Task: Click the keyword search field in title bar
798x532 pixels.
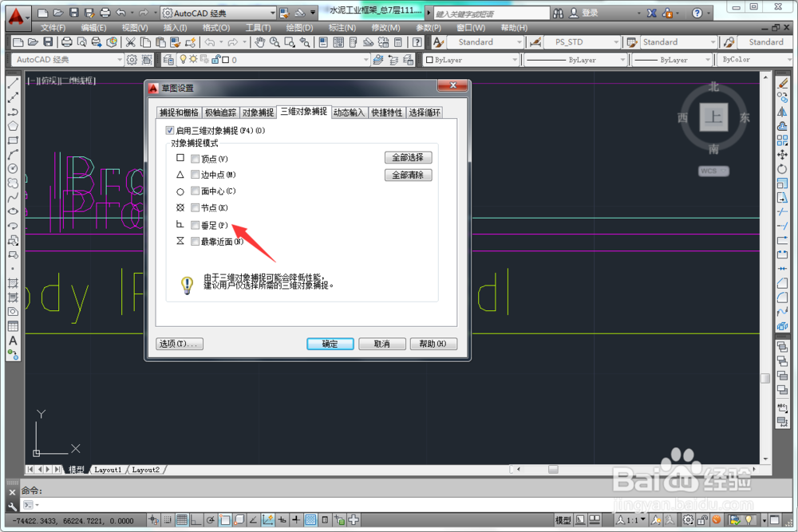Action: [x=492, y=14]
